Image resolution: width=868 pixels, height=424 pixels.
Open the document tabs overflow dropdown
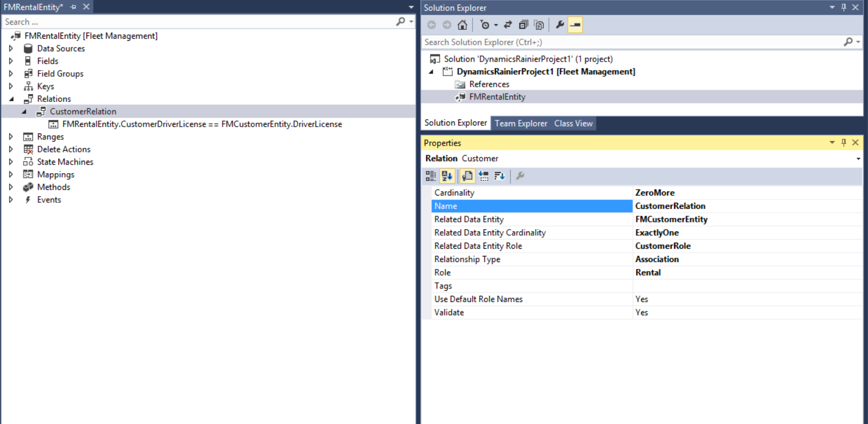(x=411, y=7)
